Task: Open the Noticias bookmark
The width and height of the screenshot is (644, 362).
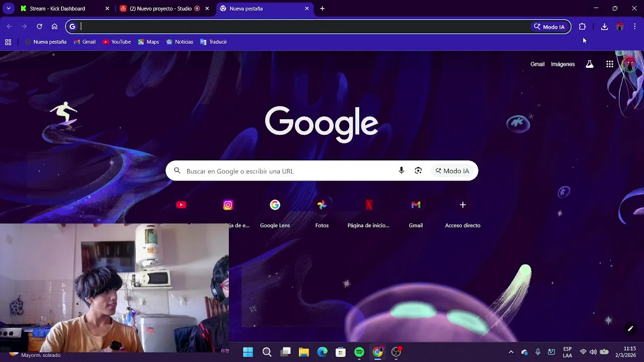Action: coord(180,42)
